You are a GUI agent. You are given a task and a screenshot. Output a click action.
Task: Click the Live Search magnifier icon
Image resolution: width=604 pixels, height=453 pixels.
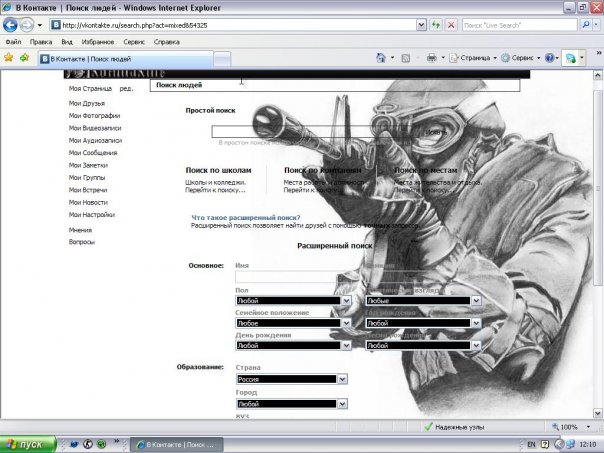586,25
